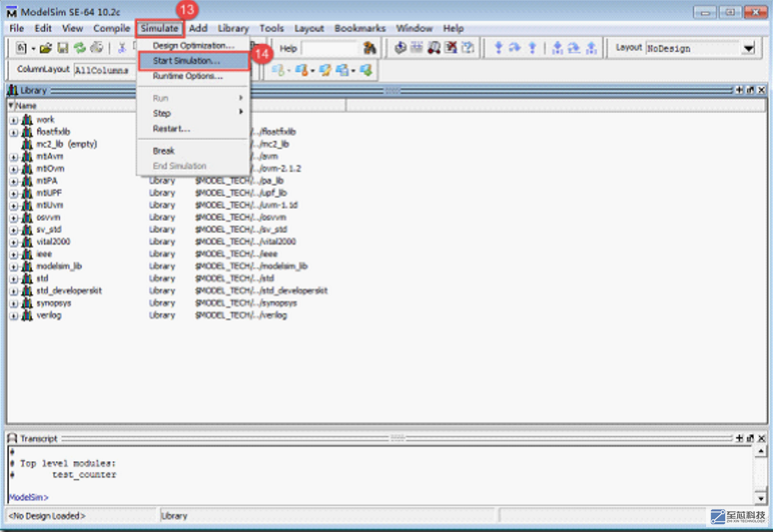The width and height of the screenshot is (773, 532).
Task: Click the leftmost icon in the second toolbar row
Action: click(x=278, y=70)
